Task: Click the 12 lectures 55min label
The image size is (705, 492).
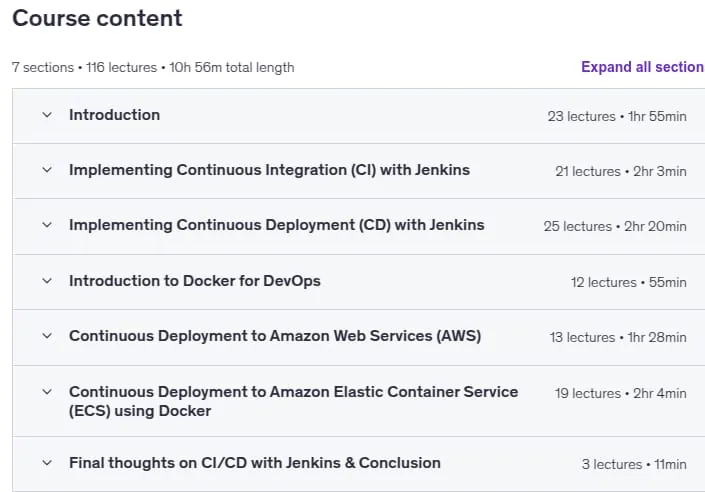Action: (629, 282)
